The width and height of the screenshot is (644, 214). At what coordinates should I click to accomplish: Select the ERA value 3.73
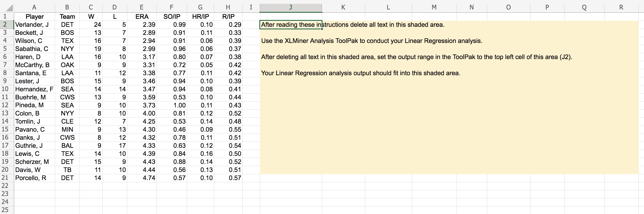click(x=142, y=105)
